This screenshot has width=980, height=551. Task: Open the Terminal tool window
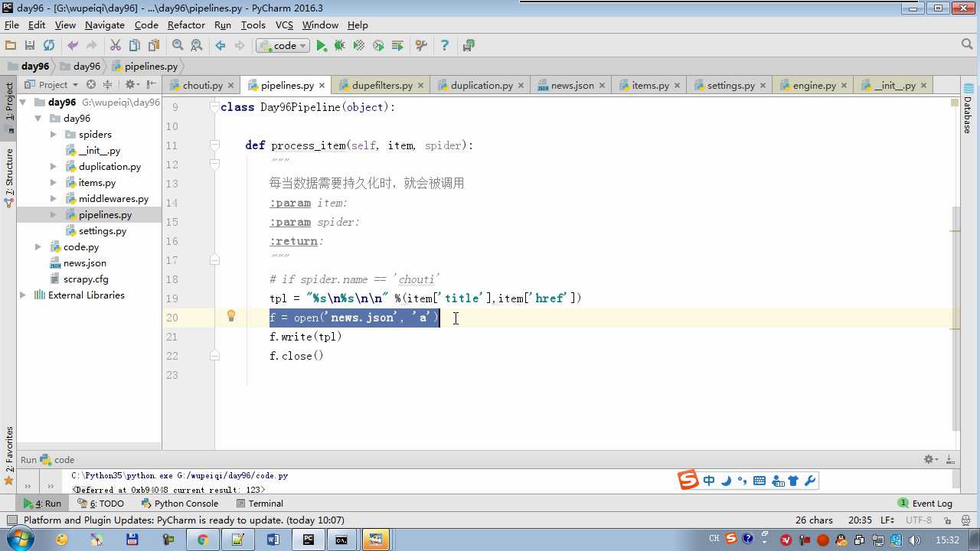tap(260, 504)
